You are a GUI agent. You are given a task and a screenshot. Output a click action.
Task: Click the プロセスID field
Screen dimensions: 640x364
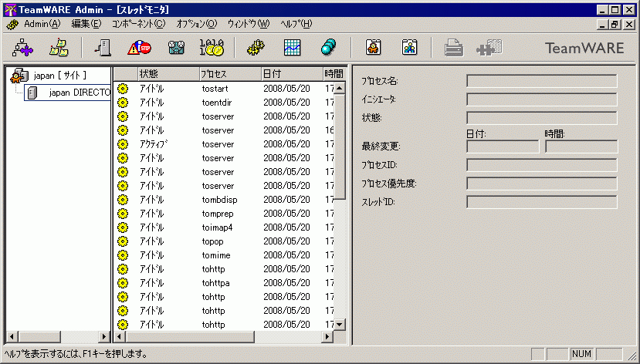542,165
